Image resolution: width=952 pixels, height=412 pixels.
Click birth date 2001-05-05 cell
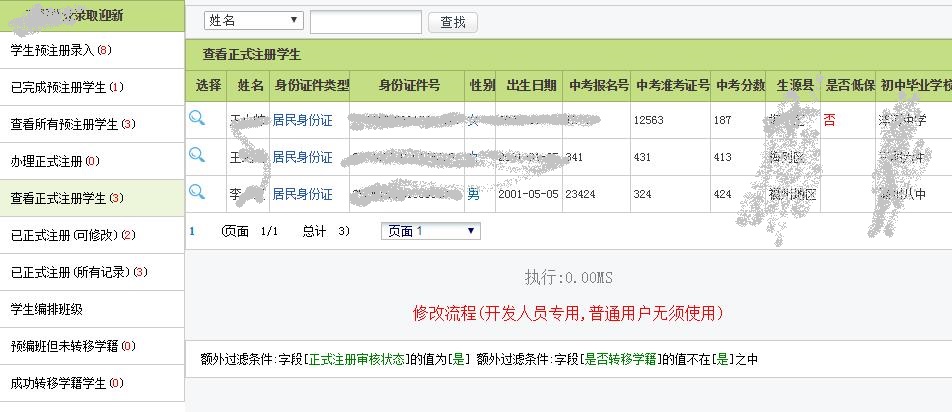pyautogui.click(x=528, y=194)
